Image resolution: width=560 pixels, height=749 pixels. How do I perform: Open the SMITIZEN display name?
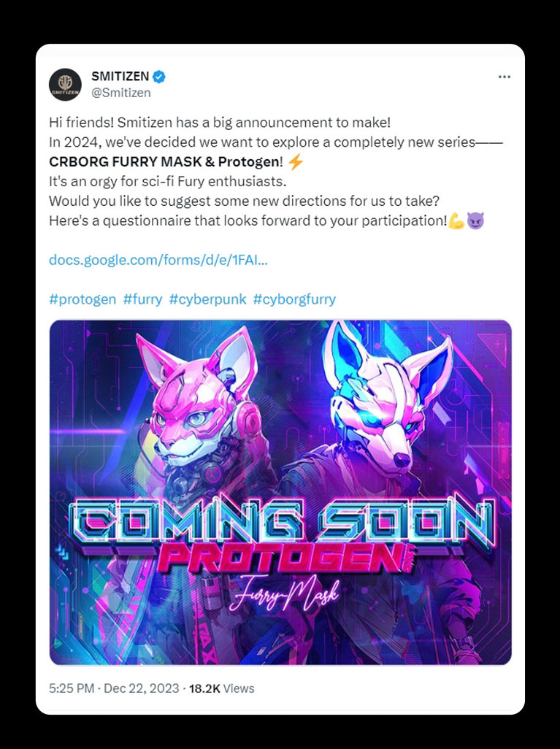[x=120, y=76]
